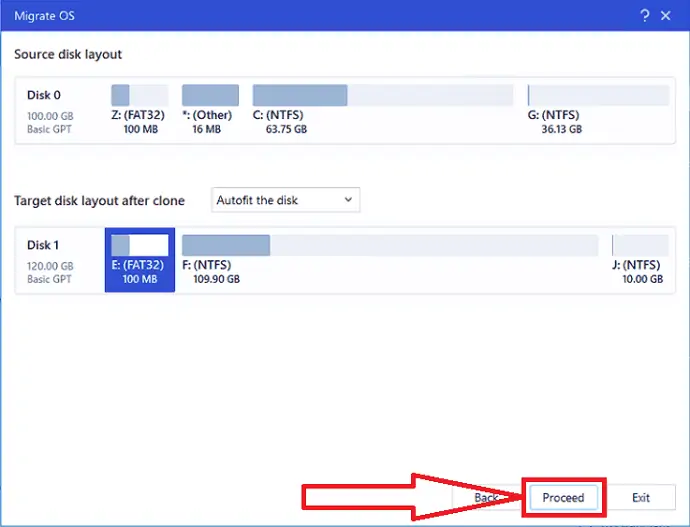Select source Z: (FAT32) partition bar

point(139,95)
